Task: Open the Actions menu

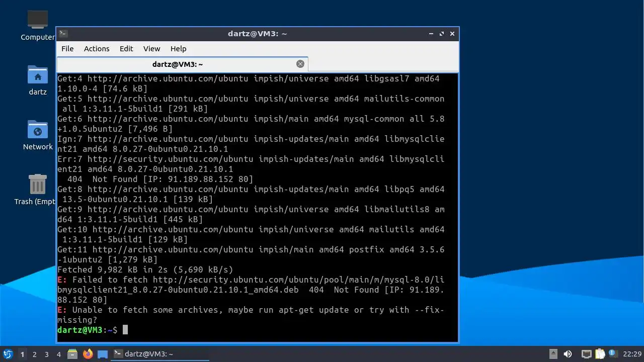Action: [97, 49]
